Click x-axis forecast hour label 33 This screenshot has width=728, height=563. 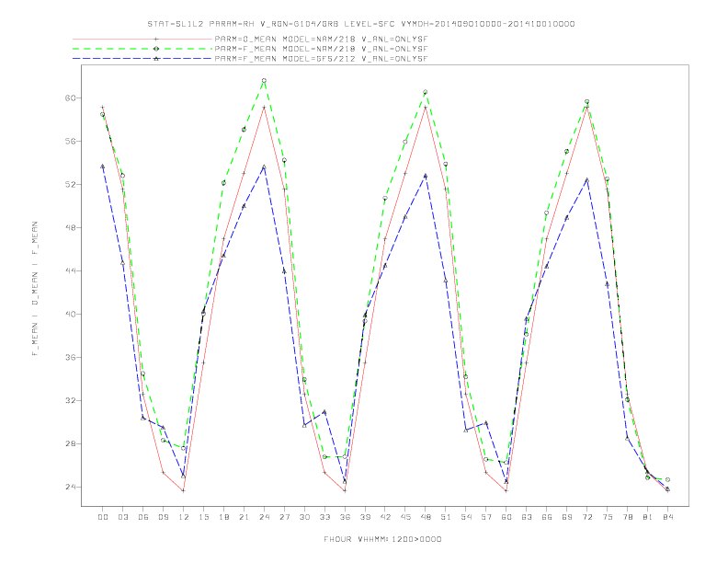click(x=324, y=517)
